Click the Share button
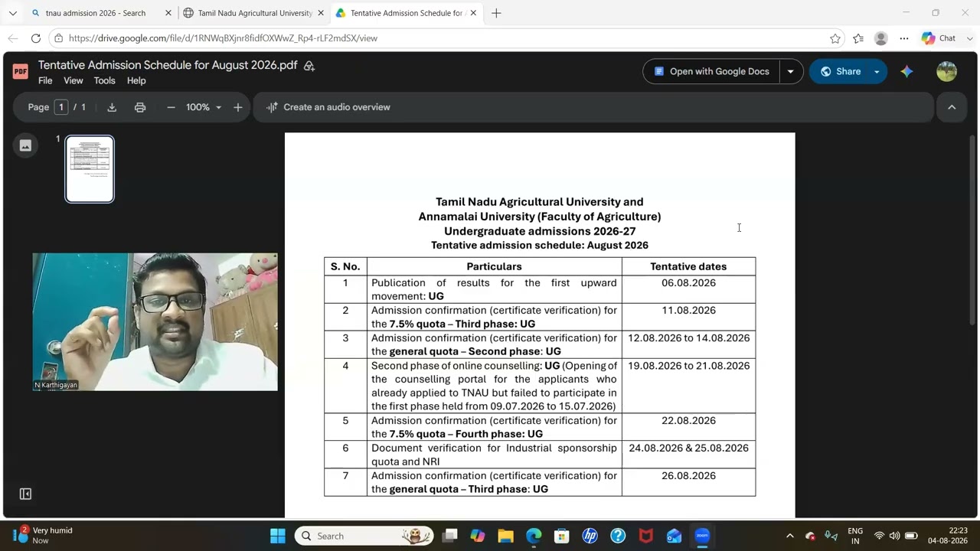The width and height of the screenshot is (980, 551). (x=839, y=71)
